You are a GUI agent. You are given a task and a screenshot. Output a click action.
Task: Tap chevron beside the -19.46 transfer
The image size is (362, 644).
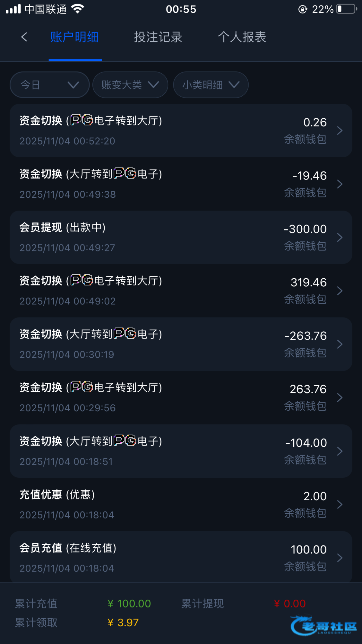coord(340,184)
